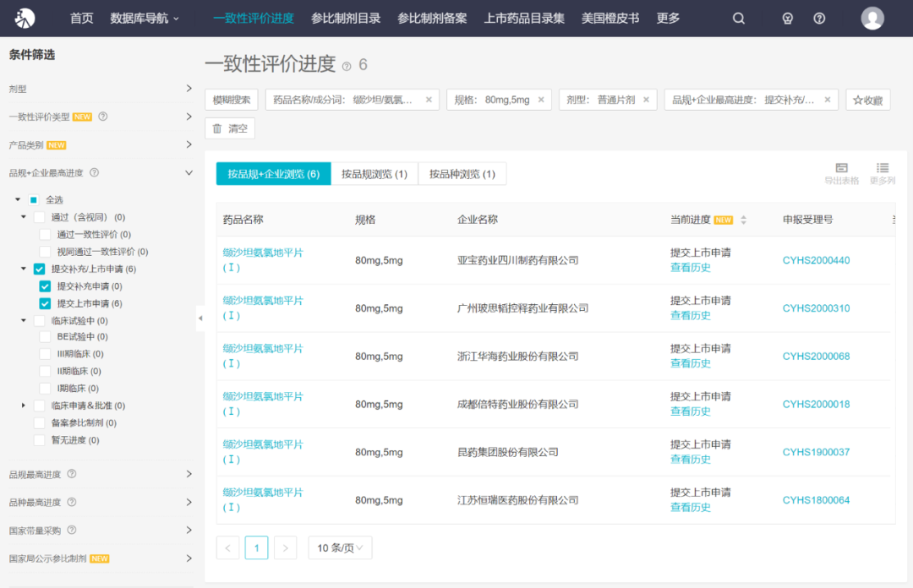Check 暂无进度 checkbox
913x588 pixels.
40,440
